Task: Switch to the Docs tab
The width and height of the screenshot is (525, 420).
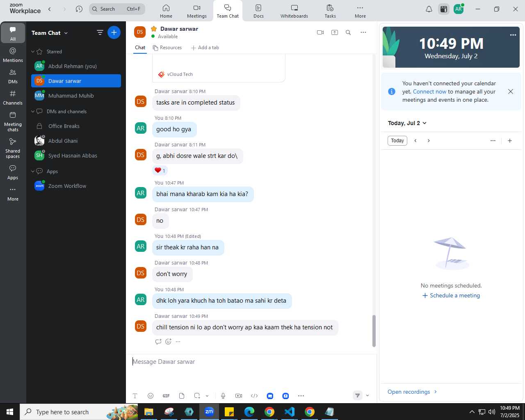Action: (258, 11)
